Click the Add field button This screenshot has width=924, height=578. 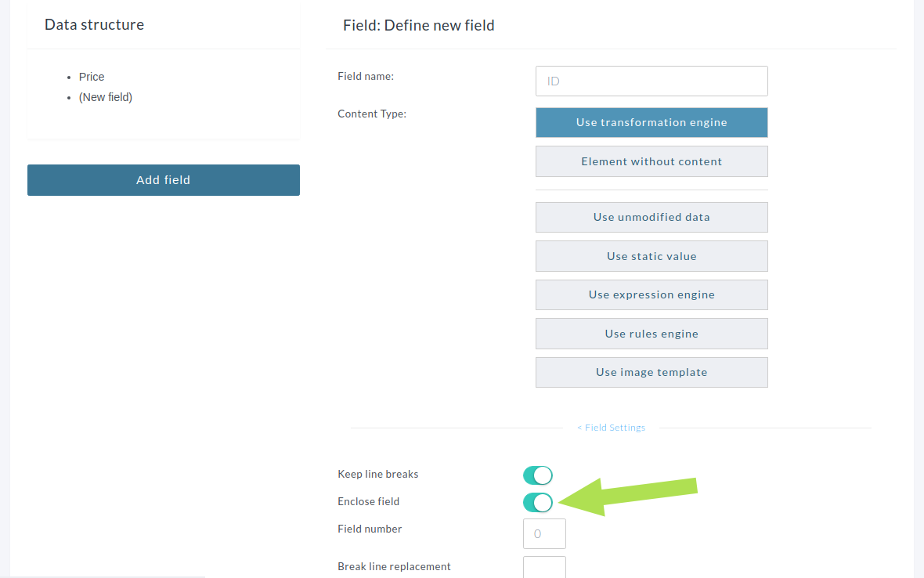click(163, 179)
